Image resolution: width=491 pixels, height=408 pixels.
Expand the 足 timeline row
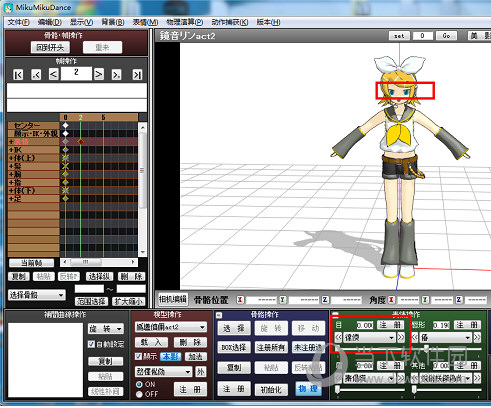coord(11,199)
